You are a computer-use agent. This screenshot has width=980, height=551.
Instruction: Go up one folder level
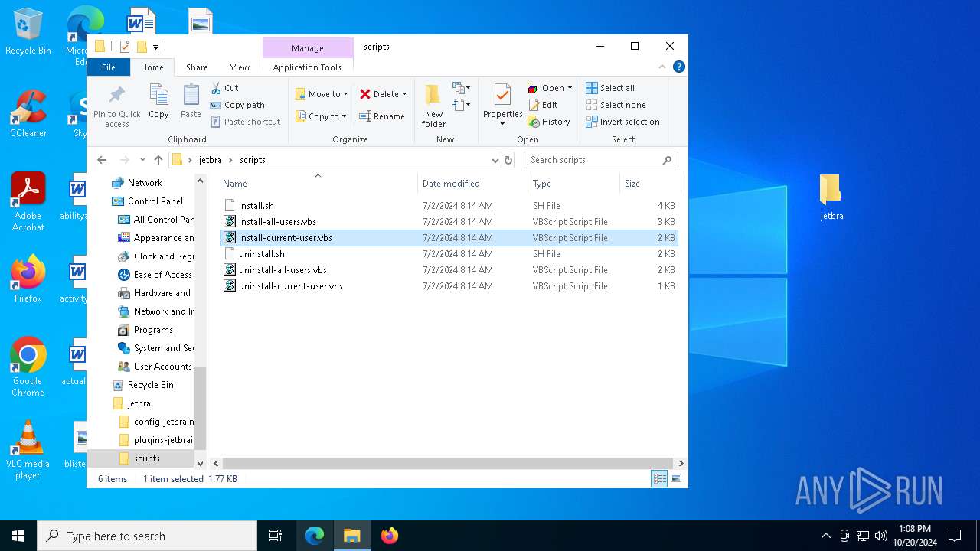pyautogui.click(x=158, y=160)
